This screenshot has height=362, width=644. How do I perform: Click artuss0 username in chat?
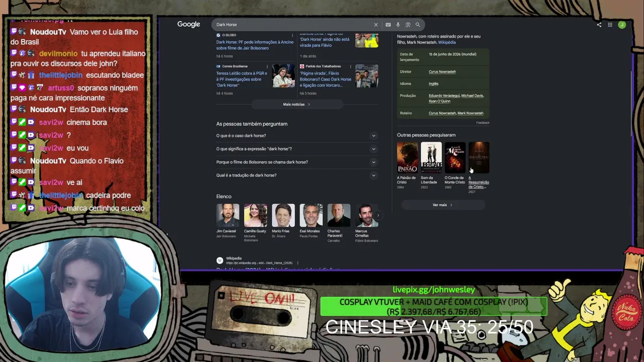point(61,88)
